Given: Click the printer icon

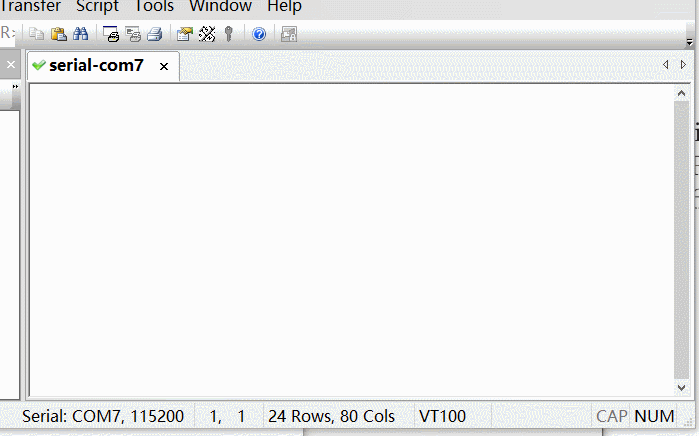Looking at the screenshot, I should (155, 34).
